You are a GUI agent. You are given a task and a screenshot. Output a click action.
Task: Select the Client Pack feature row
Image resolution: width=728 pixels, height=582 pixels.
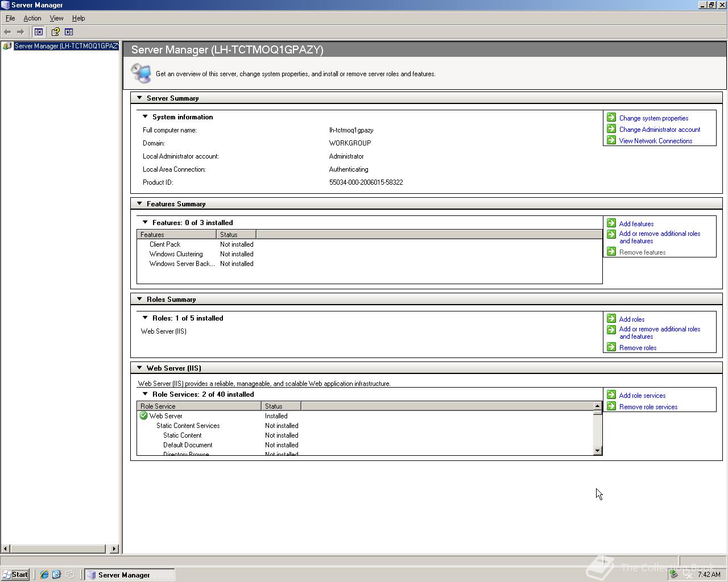coord(370,244)
